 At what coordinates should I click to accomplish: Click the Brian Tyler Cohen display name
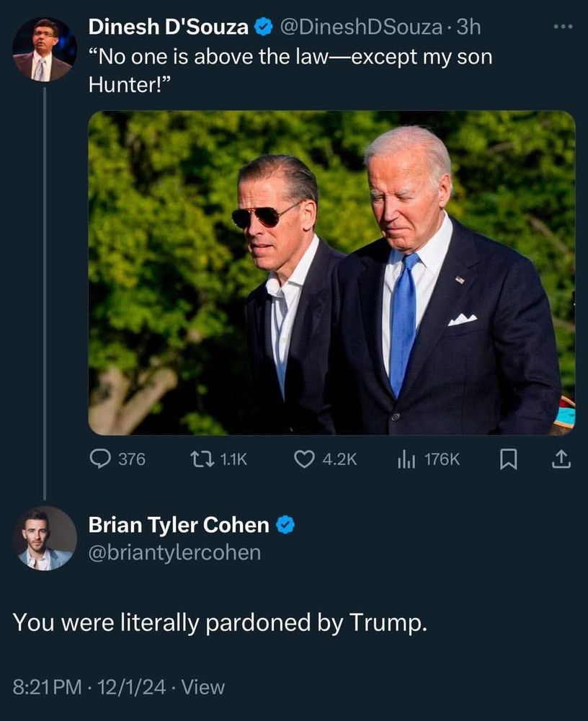[178, 526]
